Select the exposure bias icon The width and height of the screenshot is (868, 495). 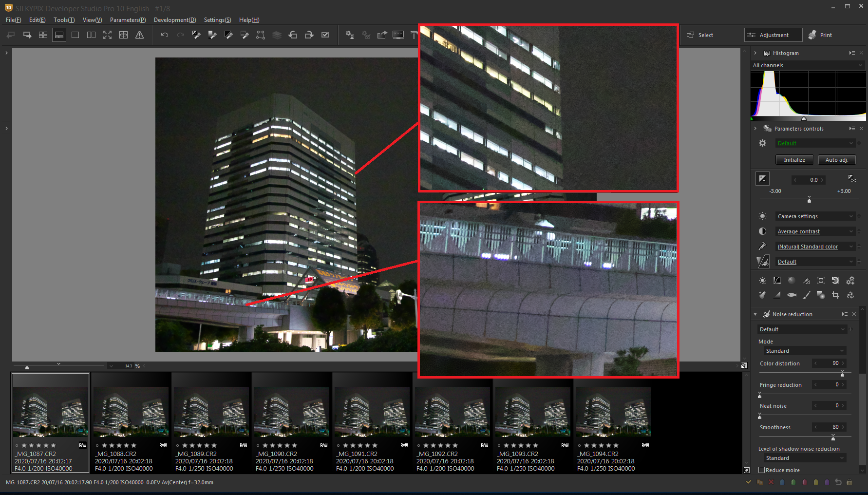[762, 179]
